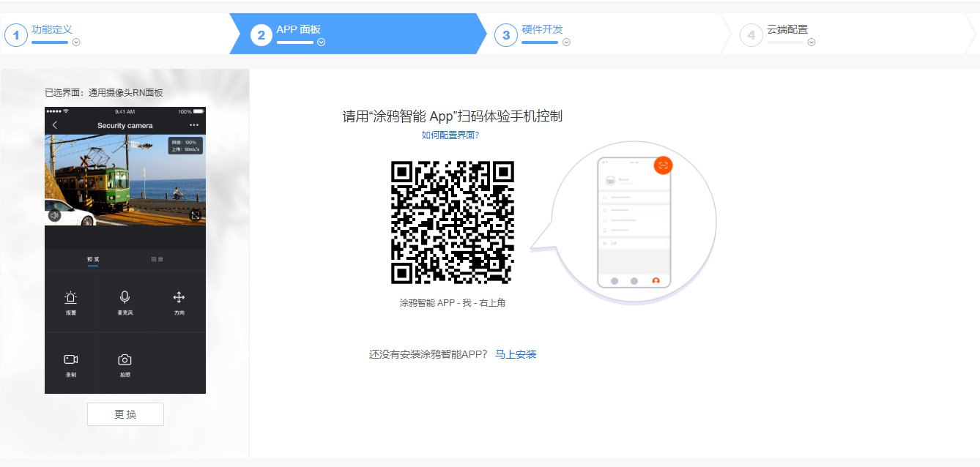The height and width of the screenshot is (467, 980).
Task: Click the orange scan icon on phone illustration
Action: click(663, 165)
